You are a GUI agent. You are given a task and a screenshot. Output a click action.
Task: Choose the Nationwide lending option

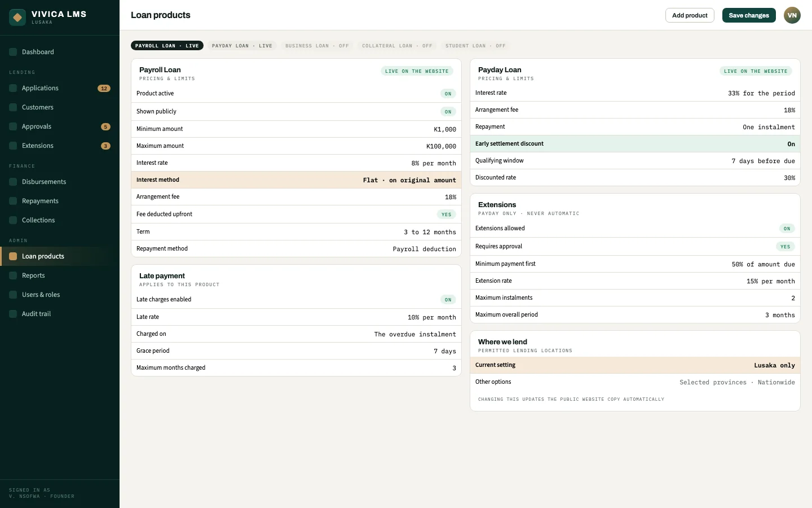pos(776,382)
